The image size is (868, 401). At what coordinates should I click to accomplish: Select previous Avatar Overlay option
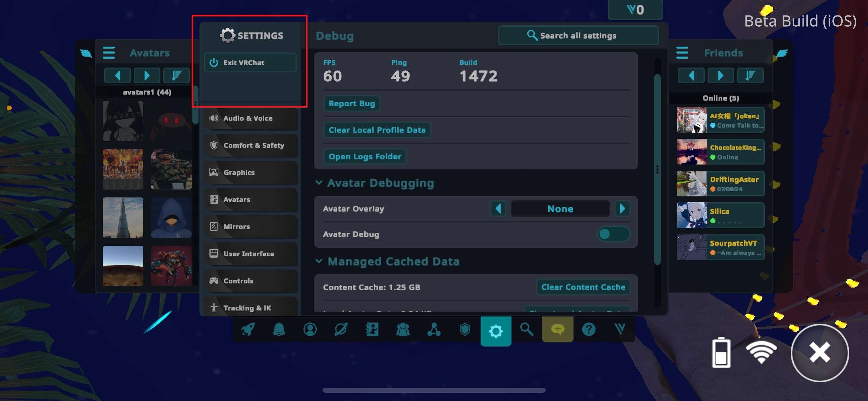click(498, 208)
